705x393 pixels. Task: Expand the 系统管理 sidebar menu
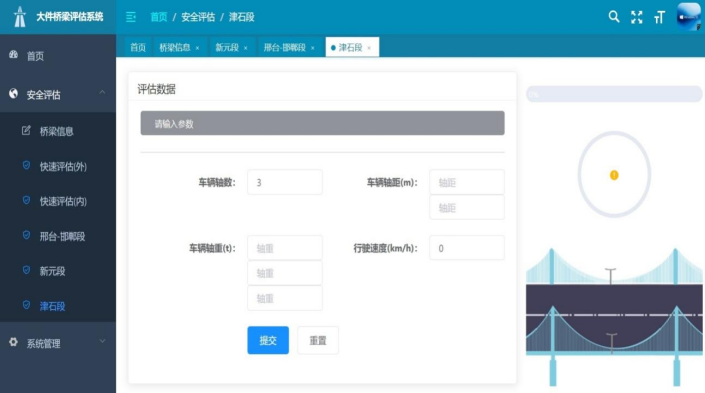click(58, 343)
